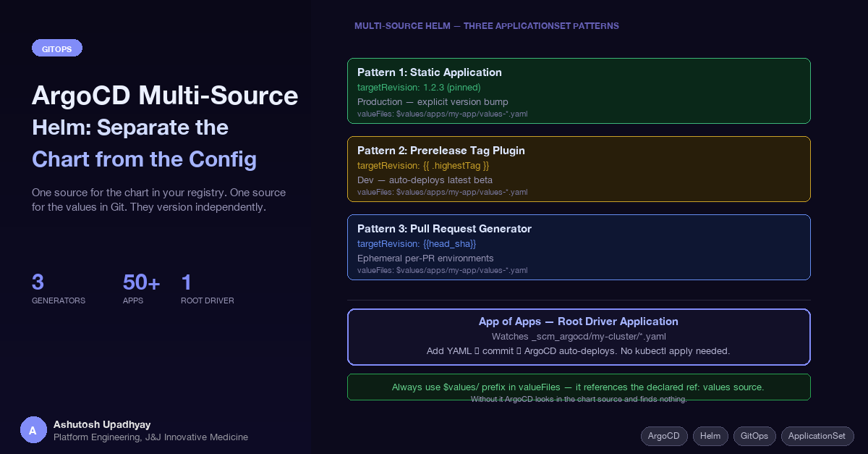Click the 'Helm: Separate the' title line
868x454 pixels.
pyautogui.click(x=130, y=127)
